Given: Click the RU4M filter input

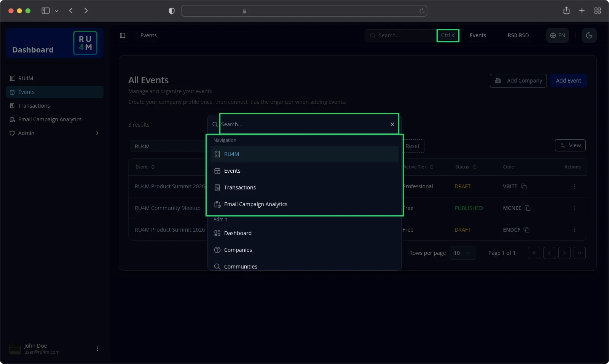Looking at the screenshot, I should click(x=168, y=146).
